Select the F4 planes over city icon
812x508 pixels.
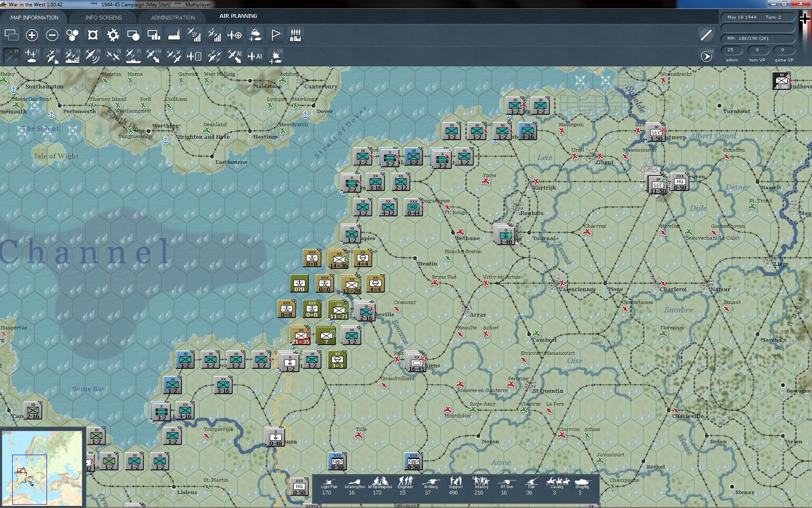click(72, 56)
